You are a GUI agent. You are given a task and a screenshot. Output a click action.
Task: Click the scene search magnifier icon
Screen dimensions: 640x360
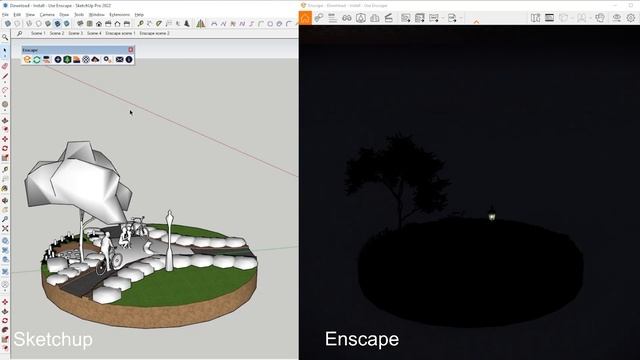(20, 33)
